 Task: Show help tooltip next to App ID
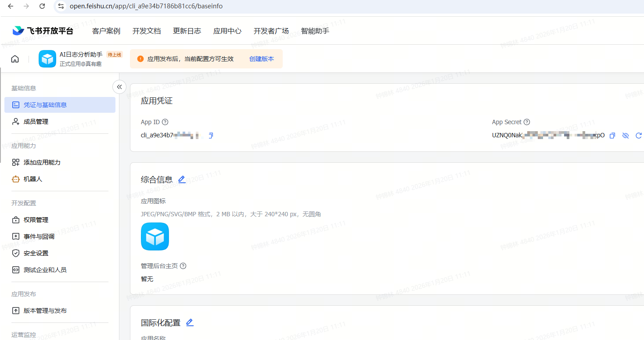(x=165, y=122)
